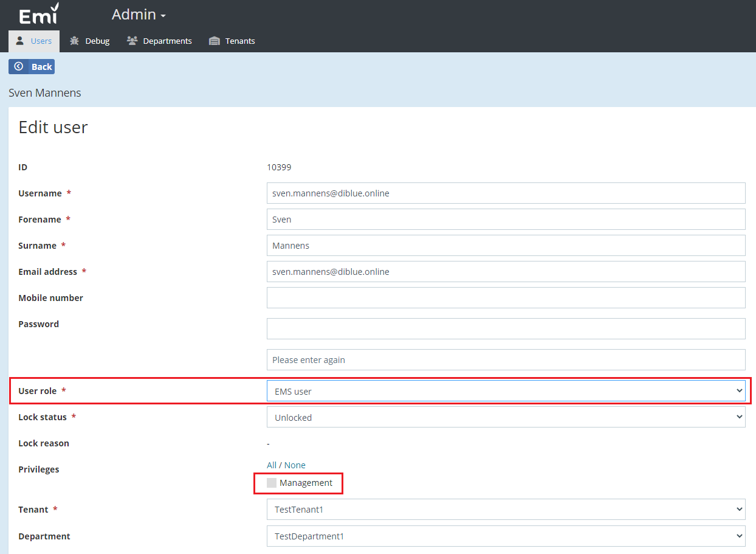This screenshot has height=554, width=756.
Task: Click the Departments group icon
Action: 132,41
